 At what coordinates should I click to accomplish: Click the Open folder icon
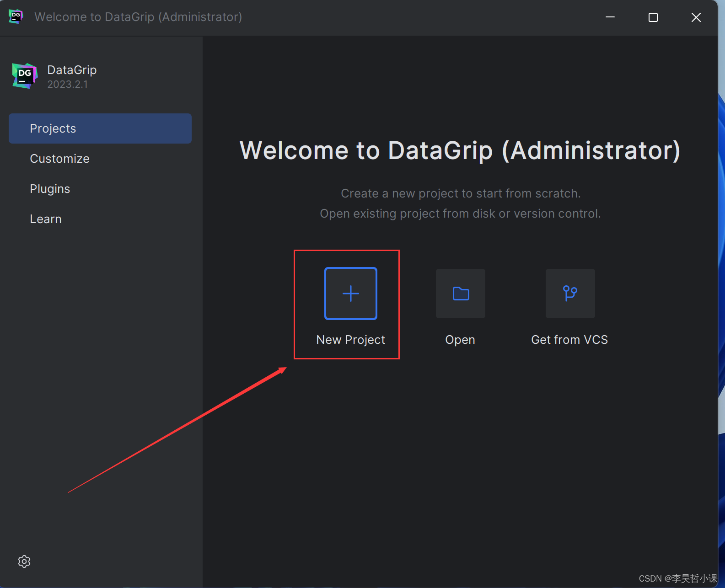(x=461, y=294)
